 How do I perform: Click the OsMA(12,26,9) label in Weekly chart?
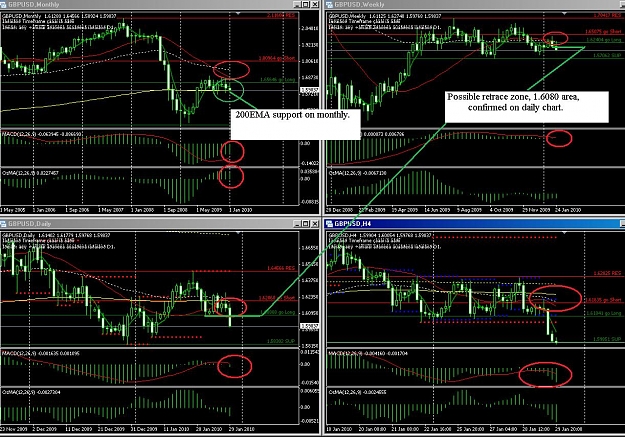point(357,173)
